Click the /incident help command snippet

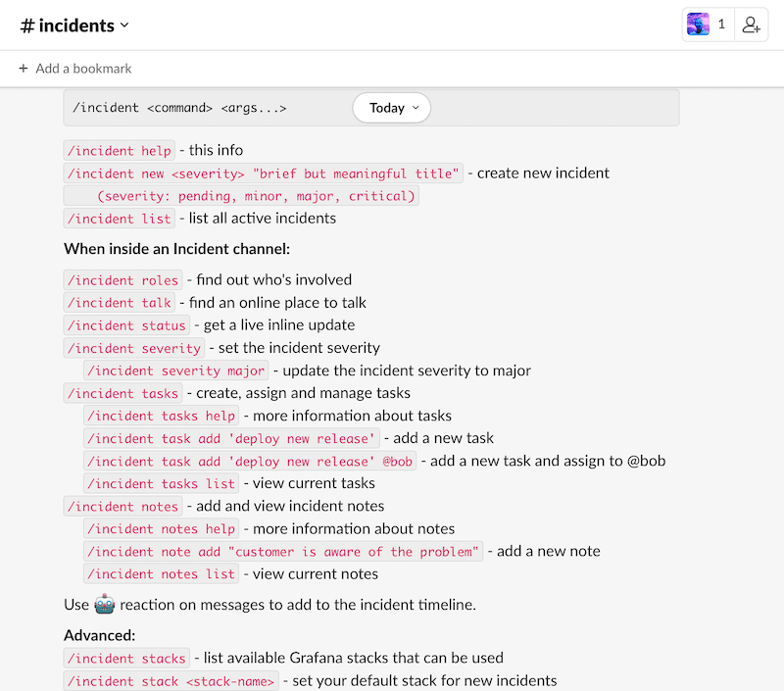pyautogui.click(x=119, y=150)
